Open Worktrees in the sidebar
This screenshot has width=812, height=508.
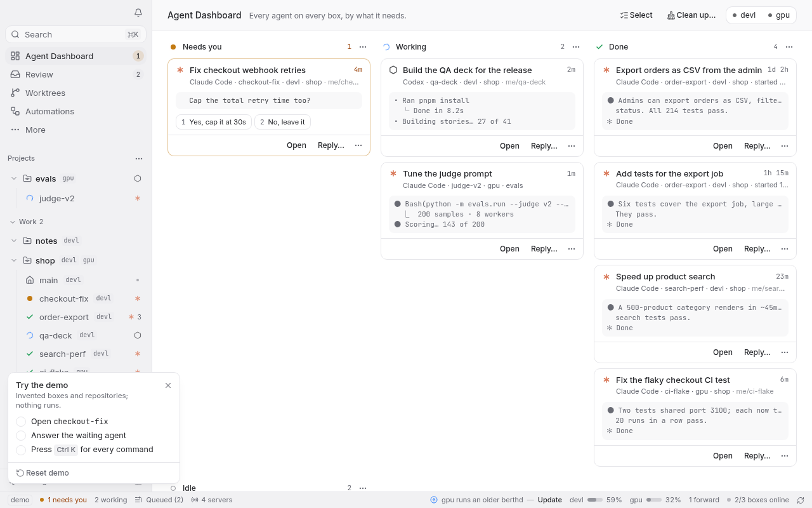[76, 93]
